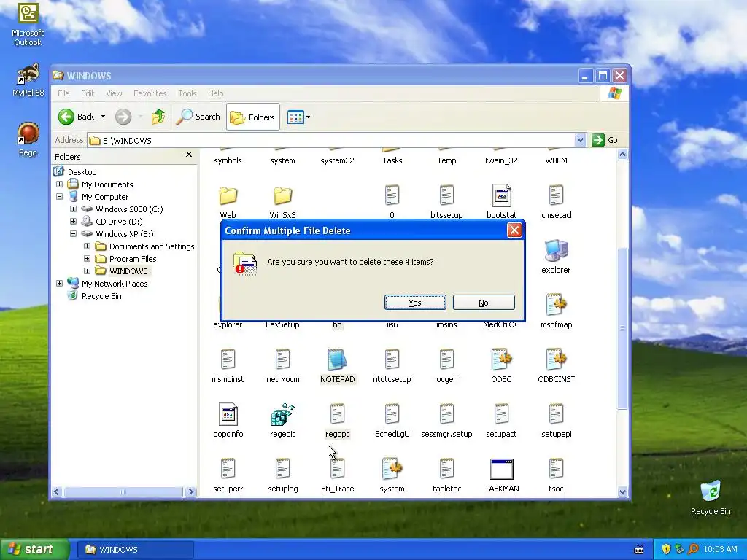Expand Windows 2000 (C:) drive node
The width and height of the screenshot is (747, 560).
(74, 209)
